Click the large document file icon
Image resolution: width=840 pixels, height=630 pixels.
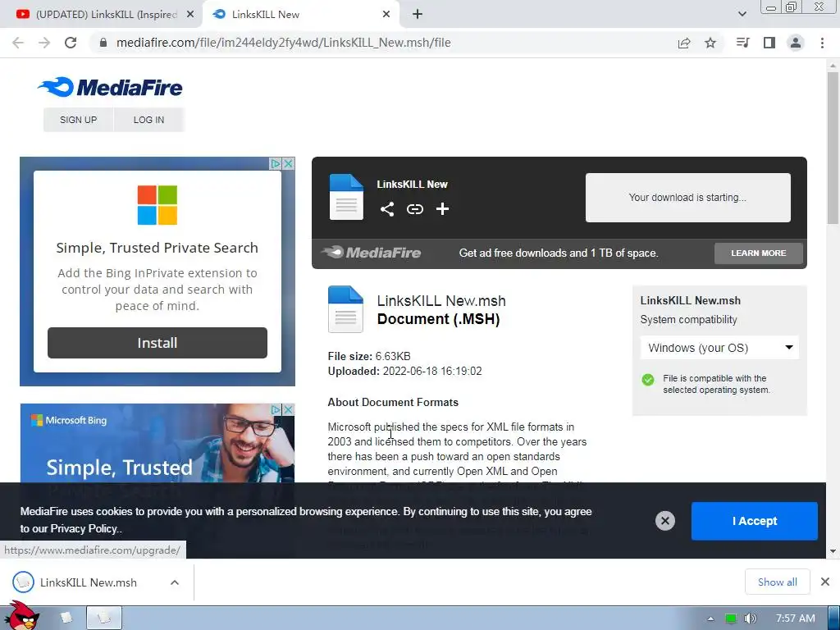tap(345, 309)
